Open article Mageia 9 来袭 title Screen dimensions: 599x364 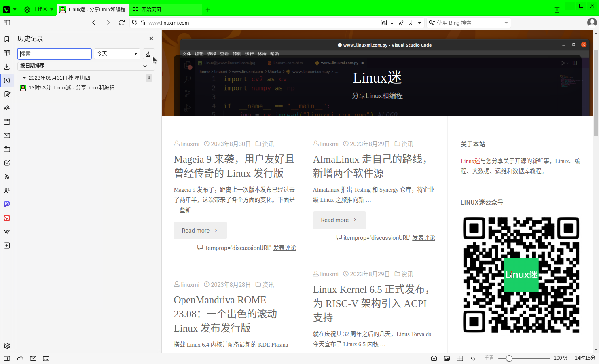(x=234, y=166)
